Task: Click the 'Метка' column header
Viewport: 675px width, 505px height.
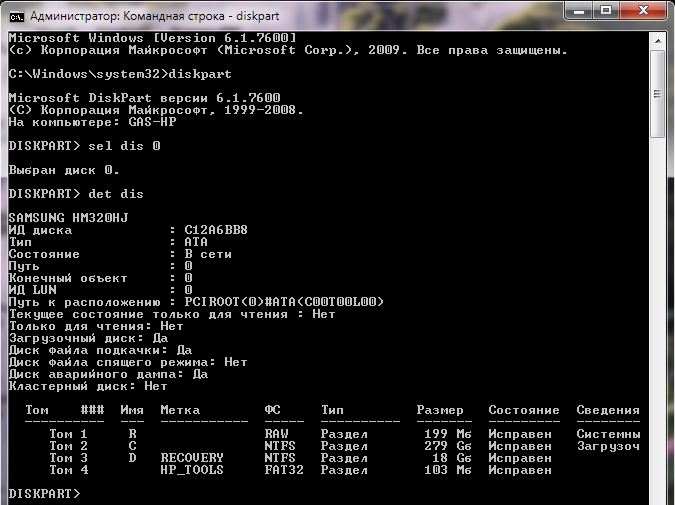Action: point(180,410)
